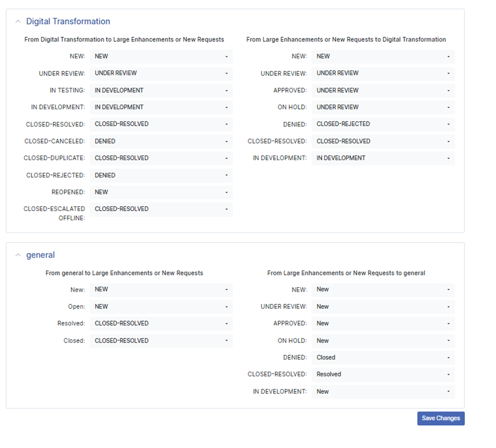Open REOPENED status mapping dropdown

[x=161, y=192]
